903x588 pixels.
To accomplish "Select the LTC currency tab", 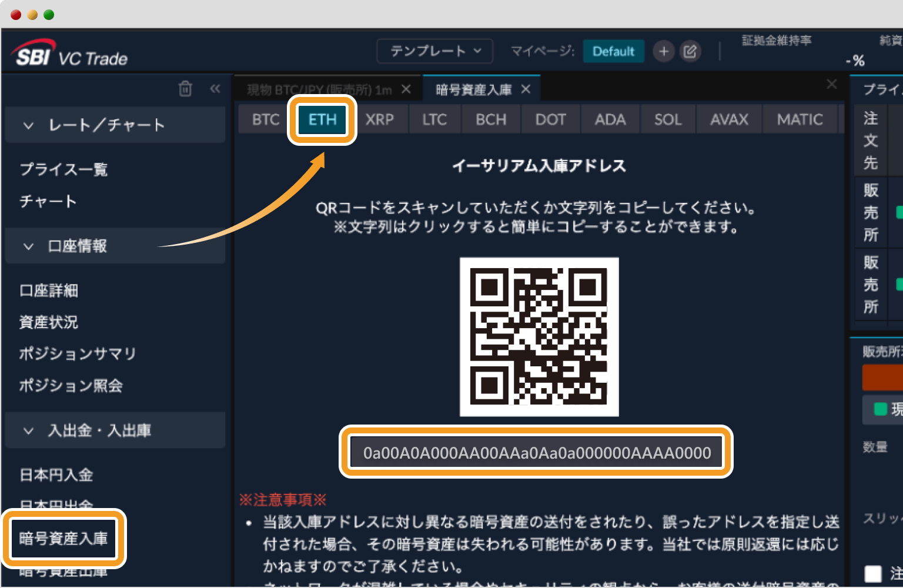I will coord(434,119).
